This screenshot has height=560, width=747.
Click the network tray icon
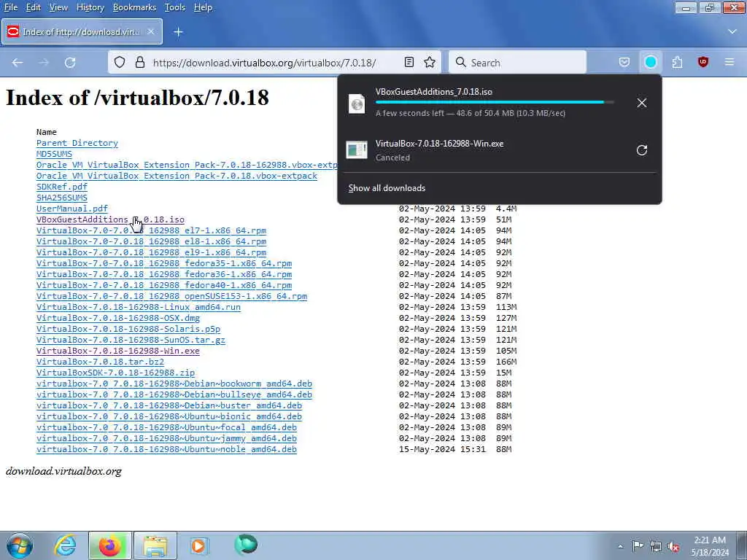656,547
